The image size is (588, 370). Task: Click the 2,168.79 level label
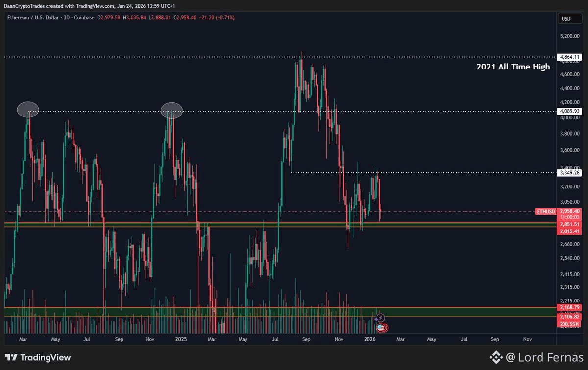(x=569, y=307)
